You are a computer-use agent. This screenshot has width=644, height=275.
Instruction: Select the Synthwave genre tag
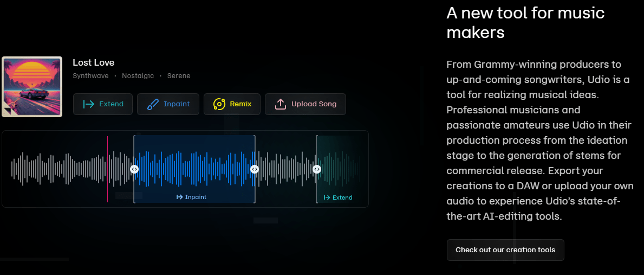(x=90, y=75)
